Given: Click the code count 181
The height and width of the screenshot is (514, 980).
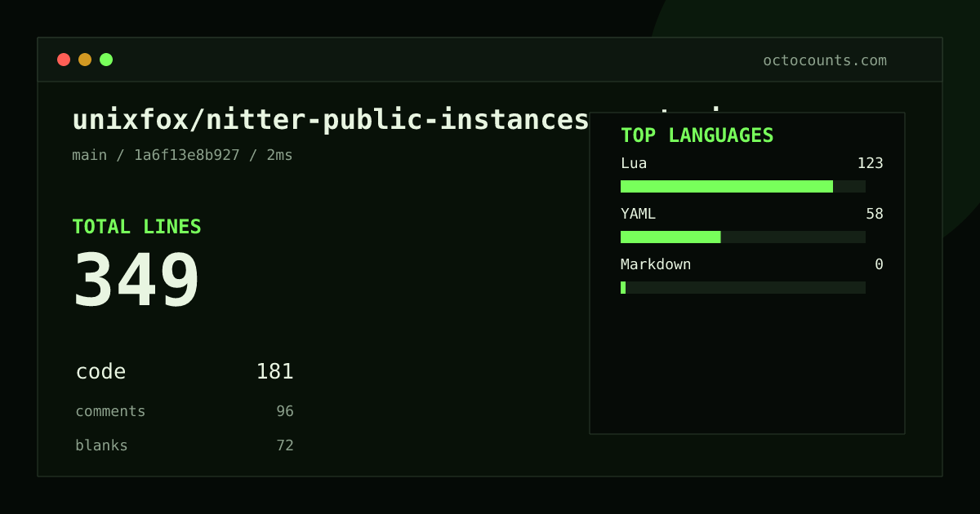Looking at the screenshot, I should [275, 372].
